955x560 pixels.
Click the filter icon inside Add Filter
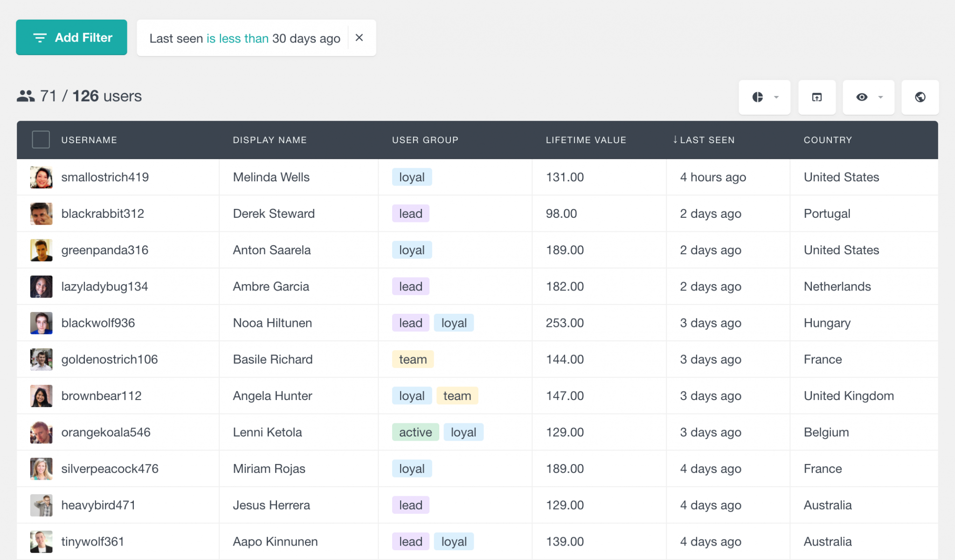click(40, 38)
